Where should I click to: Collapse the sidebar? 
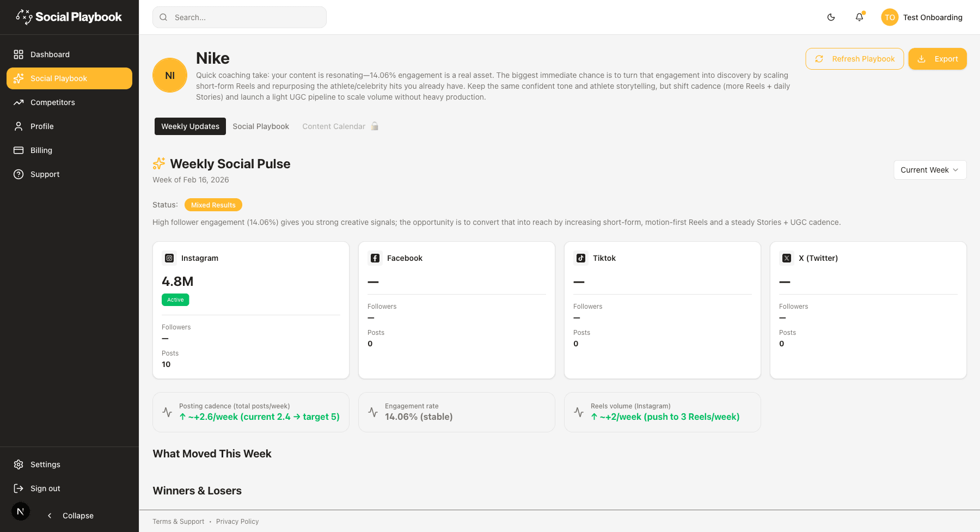point(71,516)
